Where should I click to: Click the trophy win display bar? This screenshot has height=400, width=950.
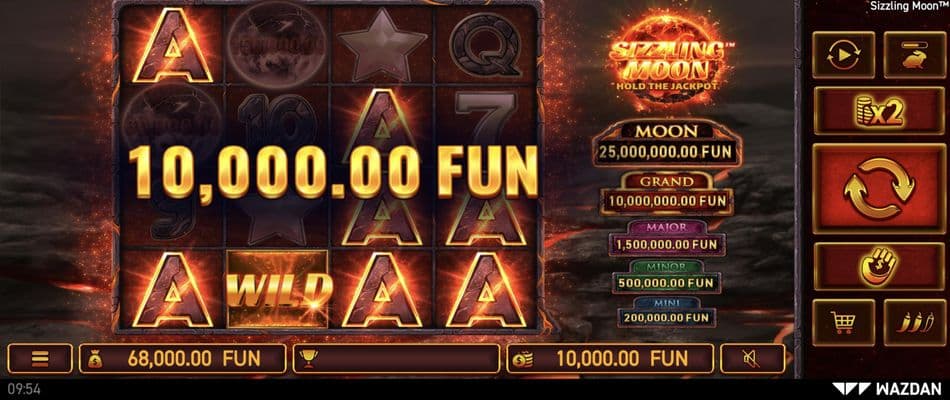pos(396,359)
